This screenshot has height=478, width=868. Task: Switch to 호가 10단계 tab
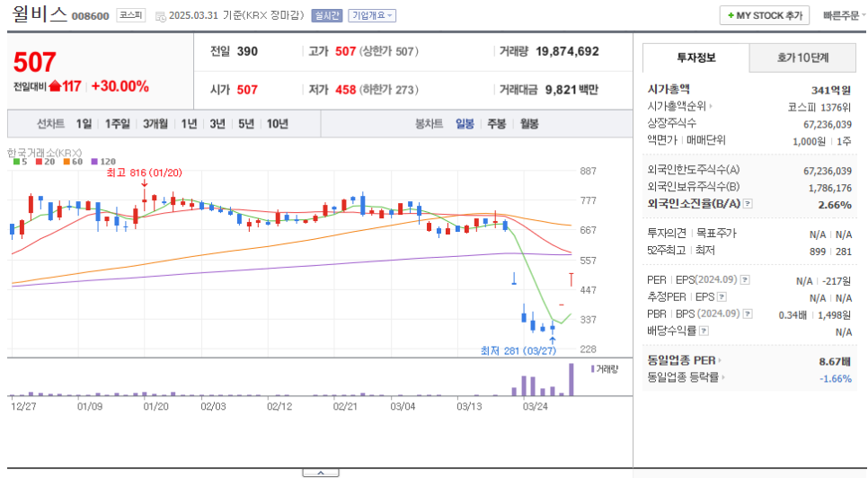pos(802,58)
